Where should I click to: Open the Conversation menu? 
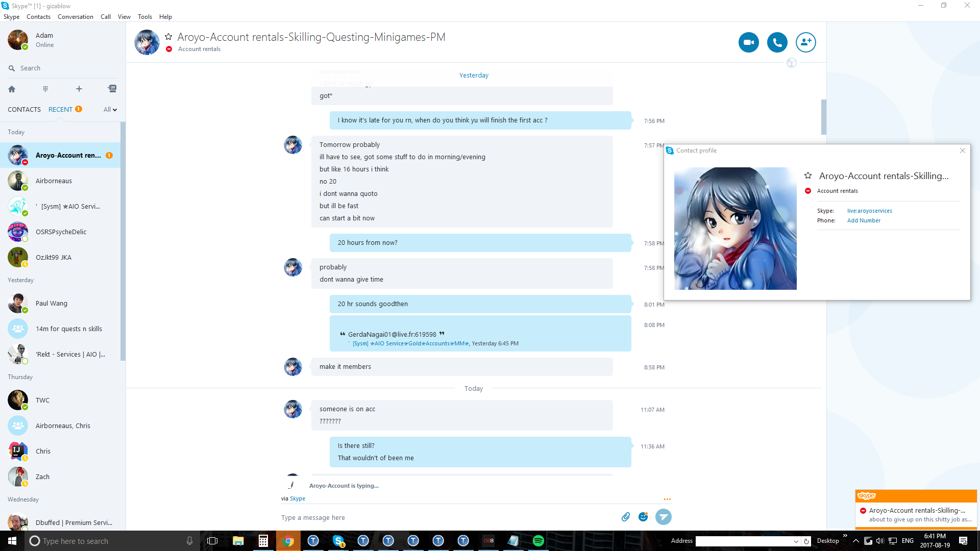click(x=75, y=16)
